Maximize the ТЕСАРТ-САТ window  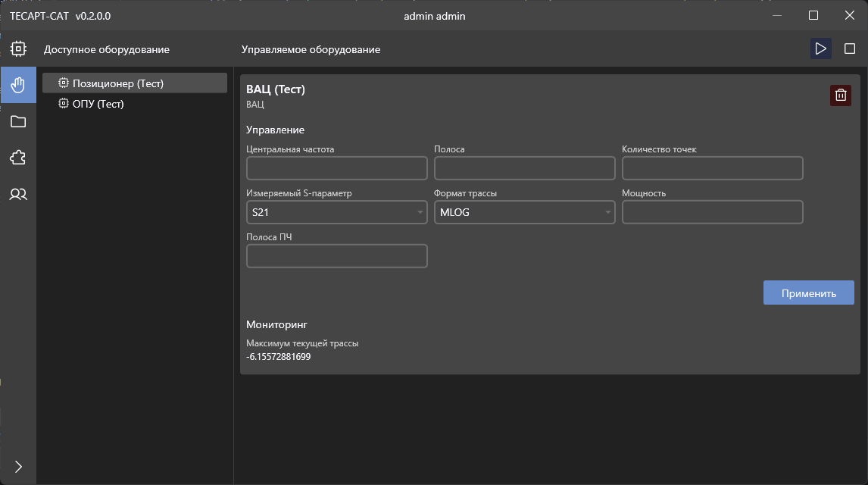(x=813, y=15)
